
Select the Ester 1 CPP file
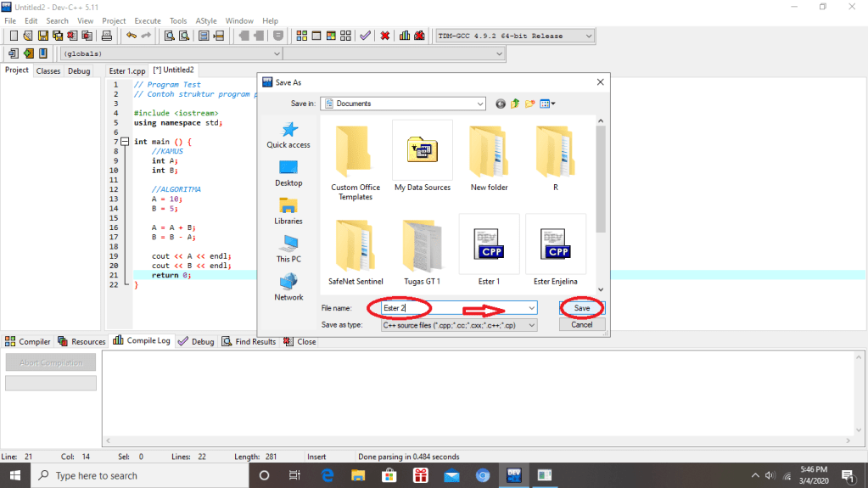[x=489, y=249]
